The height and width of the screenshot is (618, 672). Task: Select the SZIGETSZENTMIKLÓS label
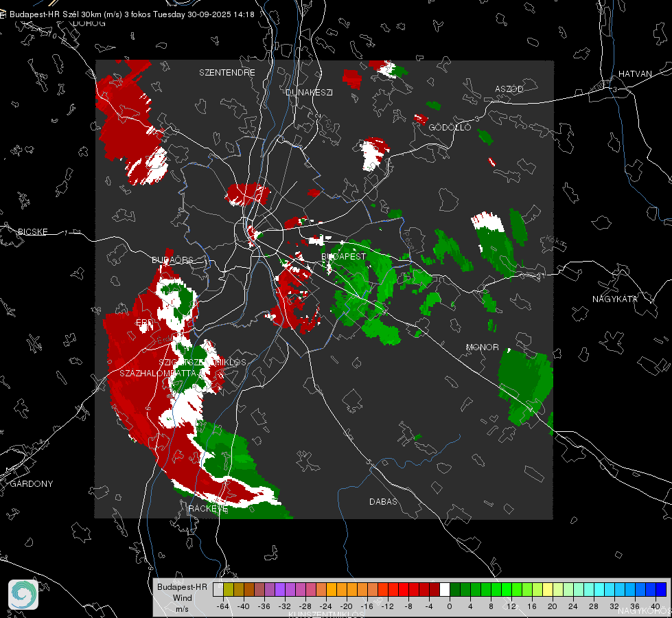pyautogui.click(x=202, y=362)
